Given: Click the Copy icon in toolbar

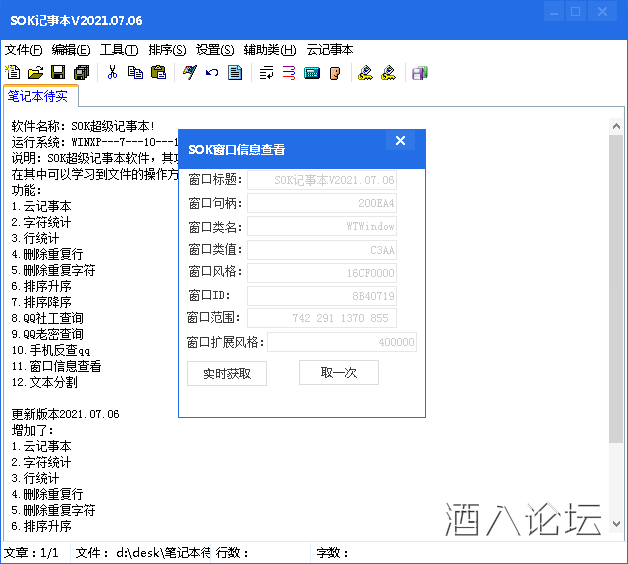Looking at the screenshot, I should pyautogui.click(x=135, y=73).
